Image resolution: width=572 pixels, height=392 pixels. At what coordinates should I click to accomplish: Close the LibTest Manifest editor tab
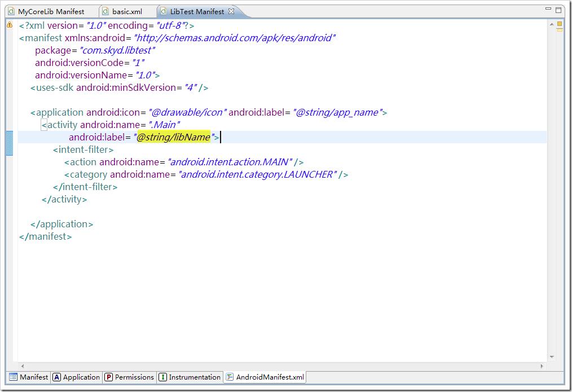(x=231, y=11)
